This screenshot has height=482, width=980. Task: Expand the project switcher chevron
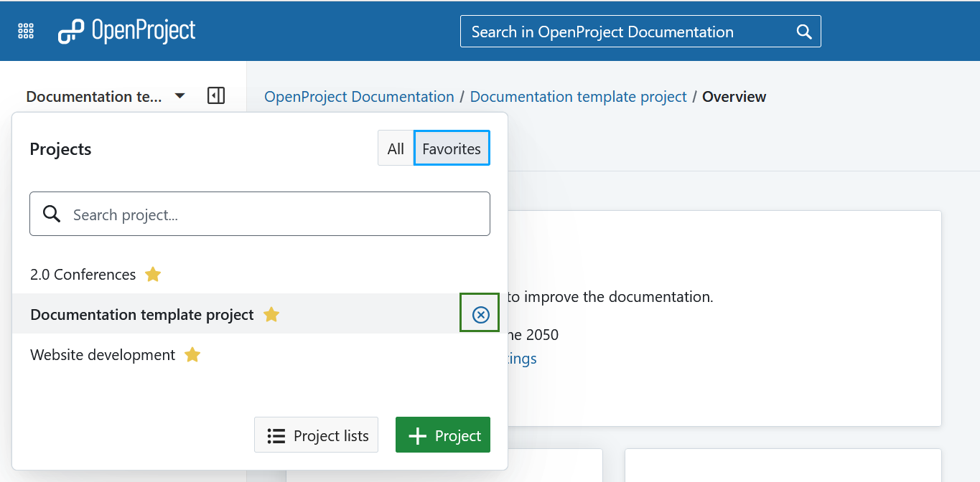tap(179, 95)
